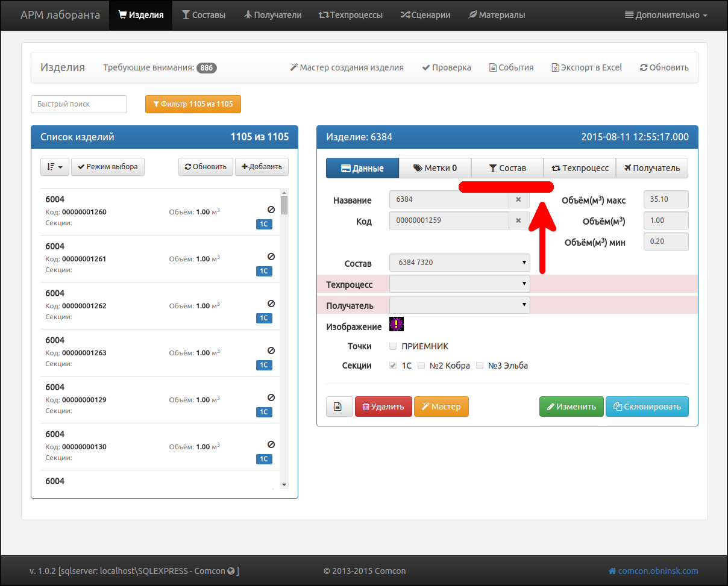Select list item with code 00000001260
This screenshot has height=586, width=728.
(160, 211)
